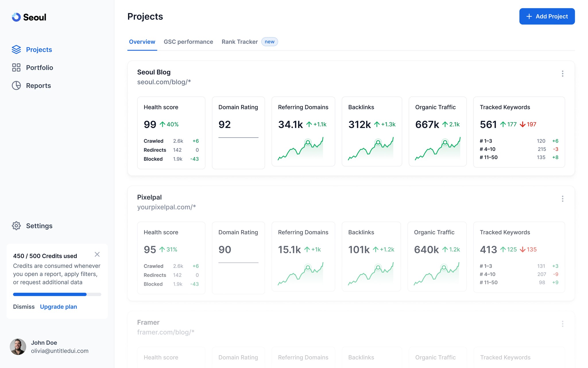Click John Doe's avatar photo
Screen dimensions: 588x368
pyautogui.click(x=18, y=346)
